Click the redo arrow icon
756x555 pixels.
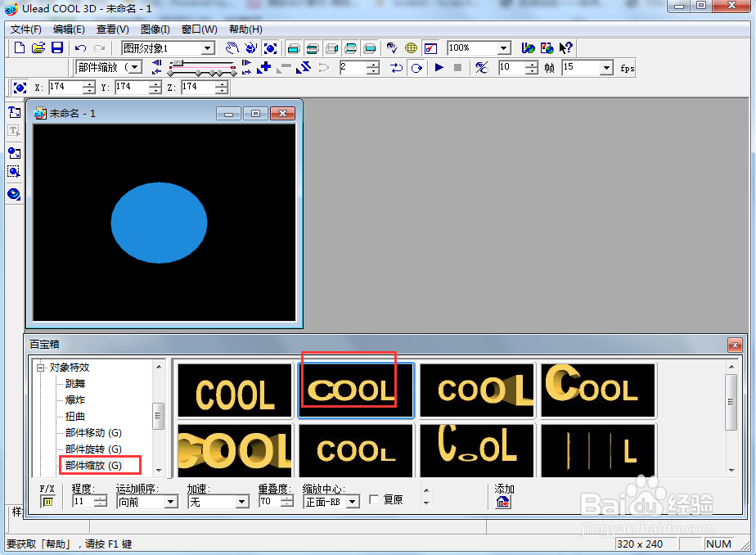coord(99,47)
